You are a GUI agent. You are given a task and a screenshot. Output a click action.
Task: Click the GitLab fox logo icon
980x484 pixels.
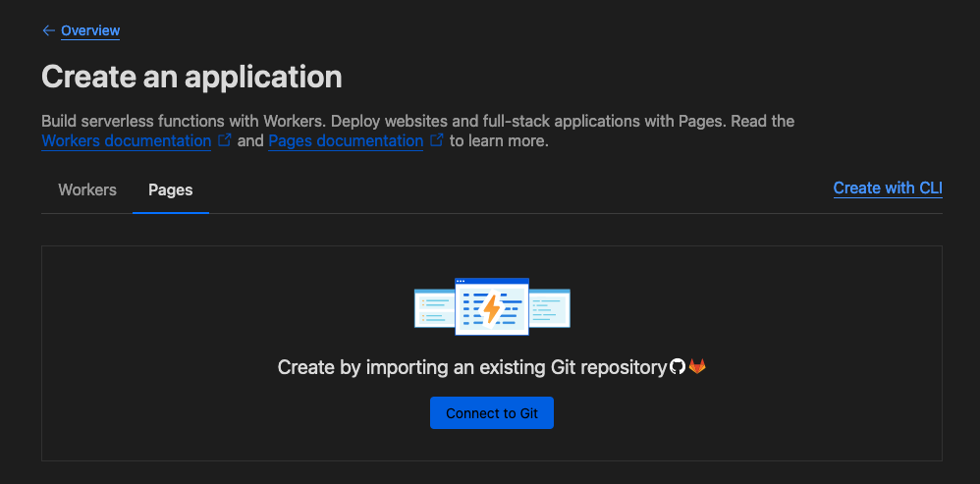pyautogui.click(x=697, y=366)
